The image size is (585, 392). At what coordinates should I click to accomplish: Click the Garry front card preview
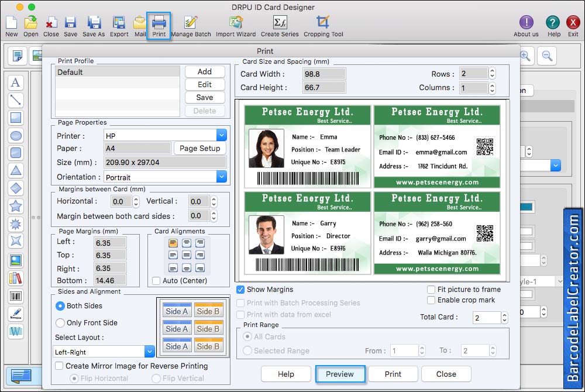308,233
